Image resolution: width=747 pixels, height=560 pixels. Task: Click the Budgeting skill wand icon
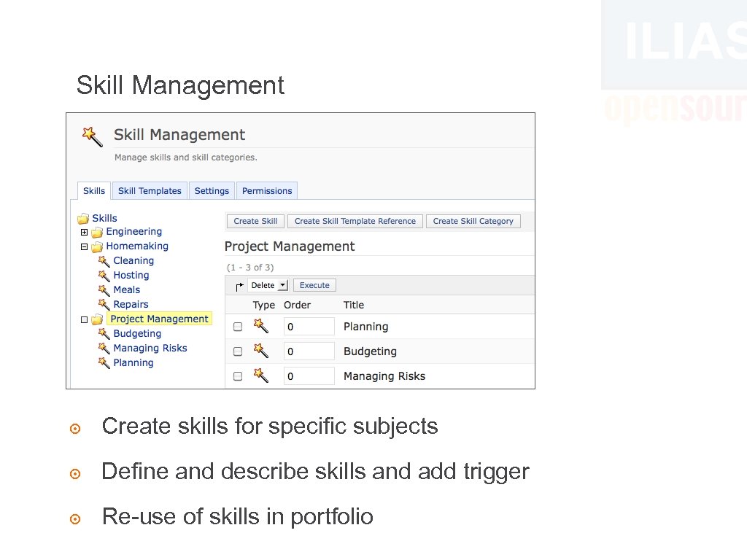104,333
